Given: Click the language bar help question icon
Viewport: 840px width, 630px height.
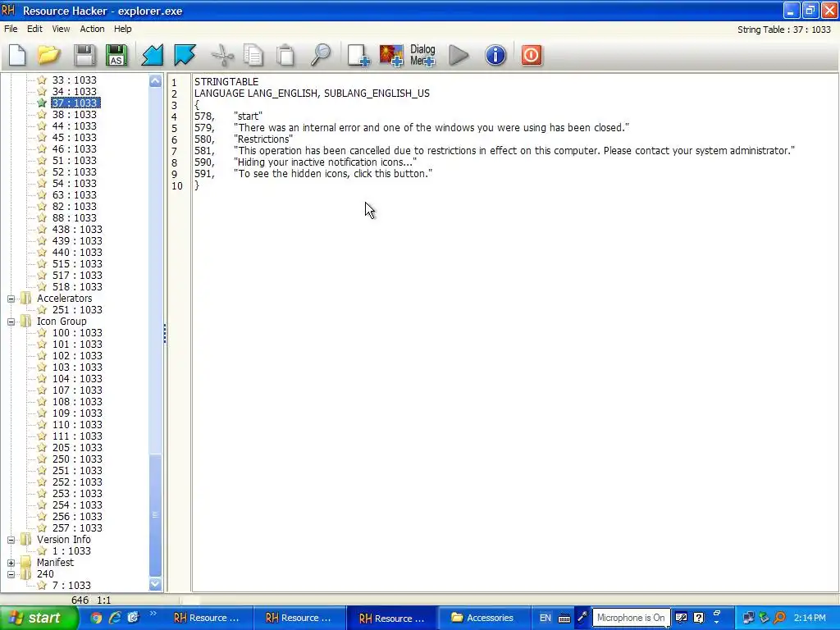Looking at the screenshot, I should point(699,618).
